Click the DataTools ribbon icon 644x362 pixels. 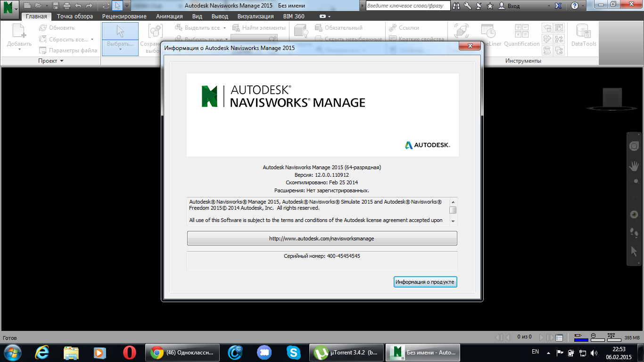(x=584, y=31)
